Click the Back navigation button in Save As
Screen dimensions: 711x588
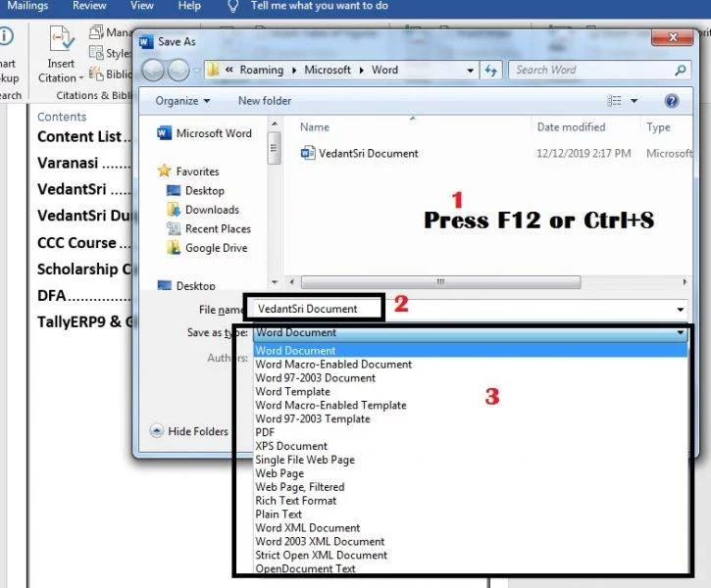[153, 71]
